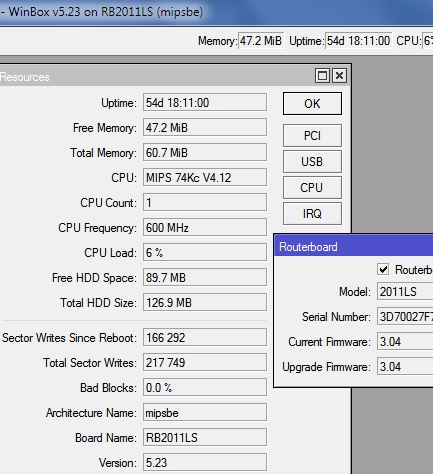Click the Uptime indicator in top status bar
This screenshot has width=433, height=474.
(359, 41)
